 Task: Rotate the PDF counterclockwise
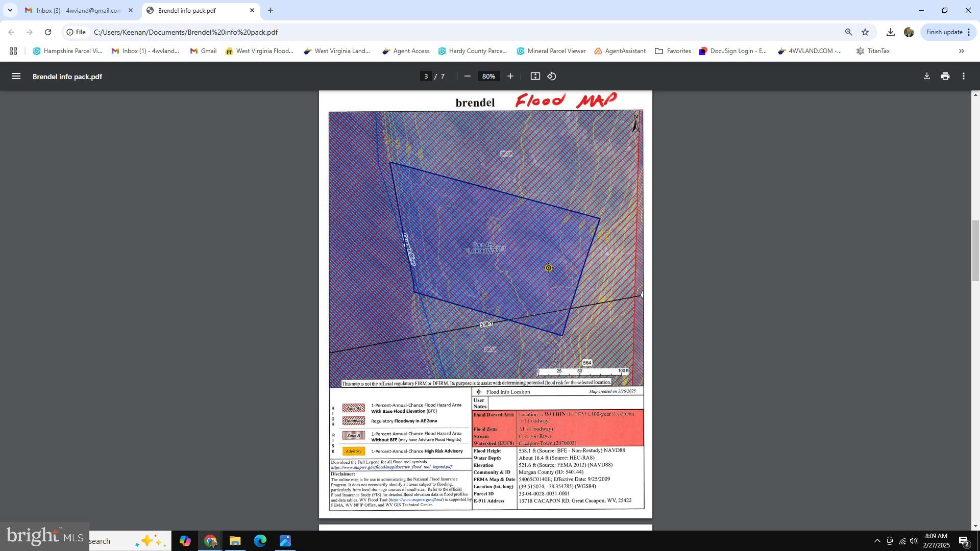click(552, 76)
